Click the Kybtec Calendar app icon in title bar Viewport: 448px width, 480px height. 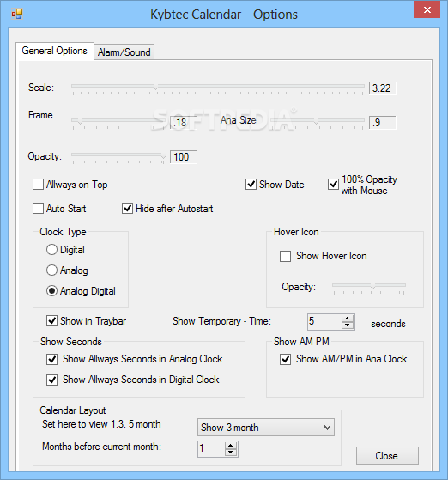click(17, 14)
